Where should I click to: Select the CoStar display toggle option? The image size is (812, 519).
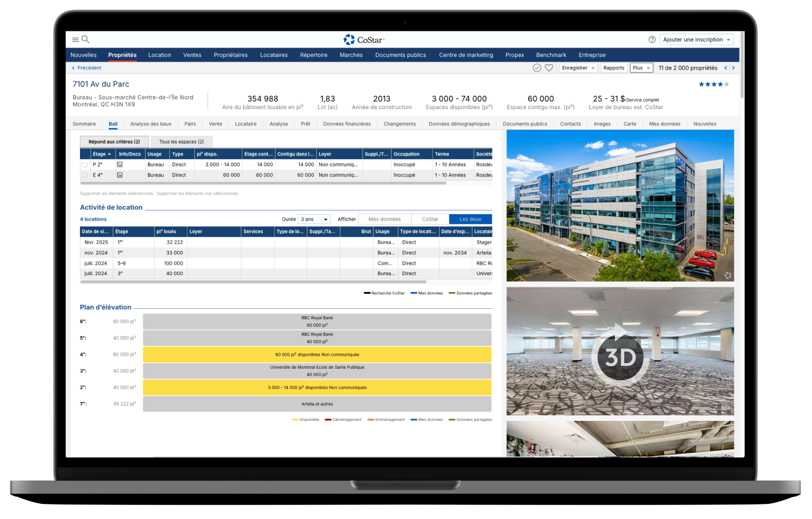click(430, 219)
